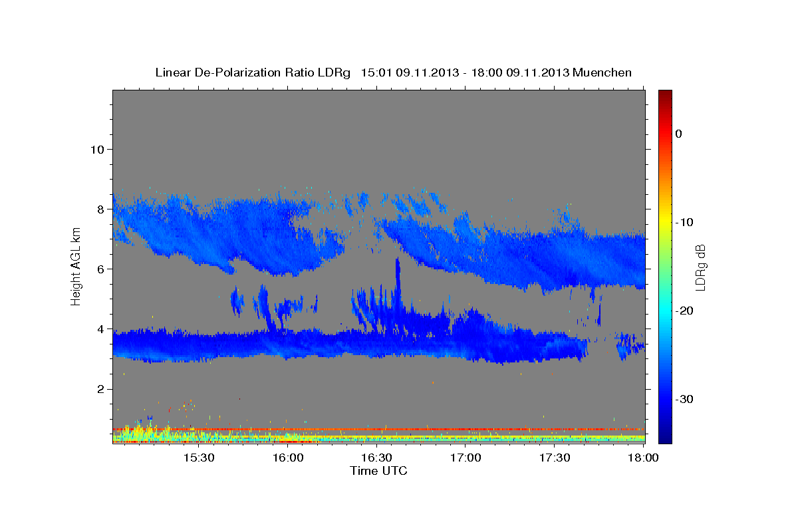Click the colorbar value 0
798x532 pixels.
point(679,134)
